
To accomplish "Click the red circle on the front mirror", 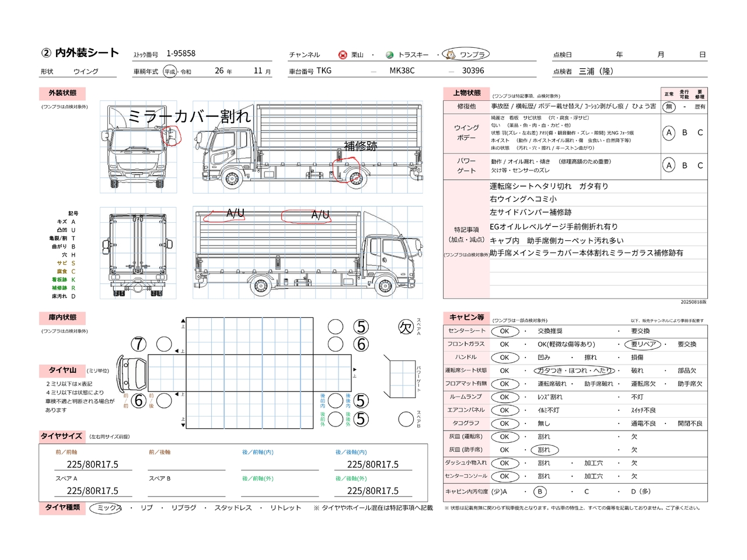I will [x=171, y=136].
